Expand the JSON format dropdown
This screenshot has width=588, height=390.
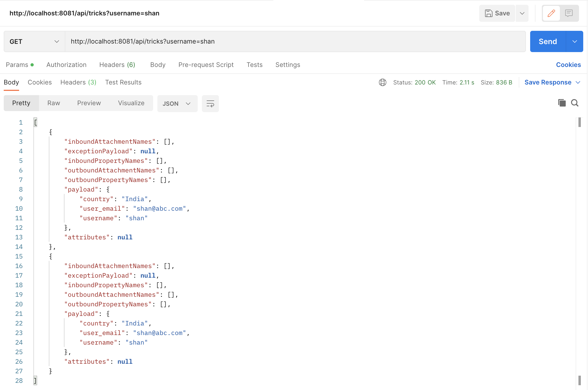pyautogui.click(x=177, y=104)
